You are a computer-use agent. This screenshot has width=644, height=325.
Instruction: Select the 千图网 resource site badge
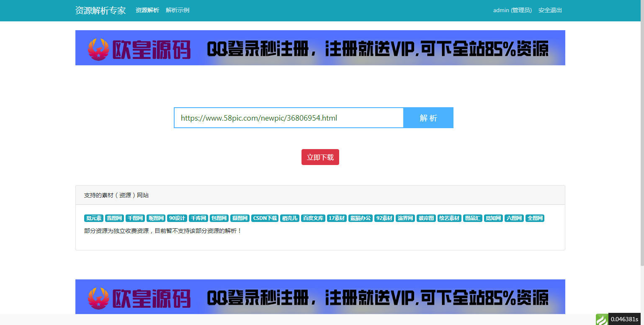[x=135, y=218]
